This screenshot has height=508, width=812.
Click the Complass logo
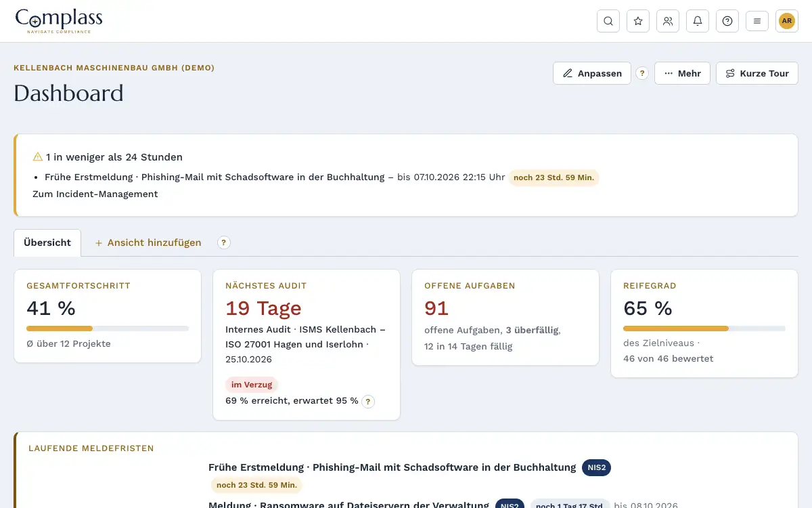coord(59,21)
